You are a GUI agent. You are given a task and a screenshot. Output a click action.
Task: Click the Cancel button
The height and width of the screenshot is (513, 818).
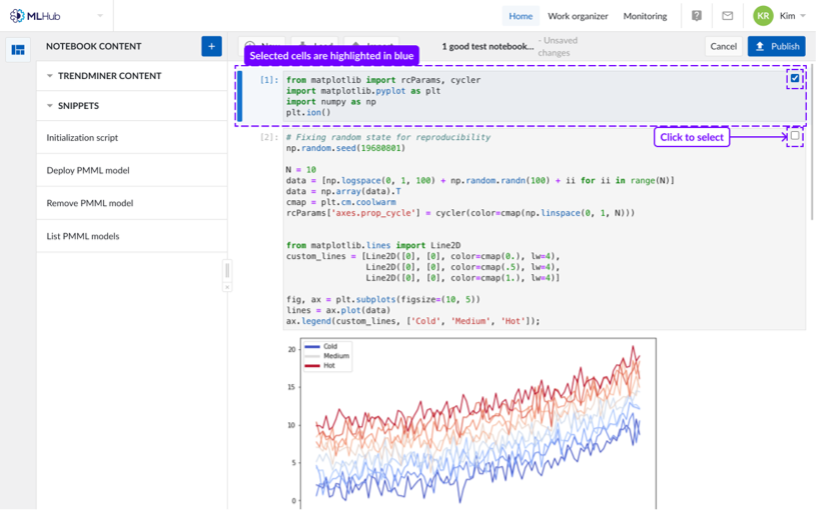click(x=722, y=46)
